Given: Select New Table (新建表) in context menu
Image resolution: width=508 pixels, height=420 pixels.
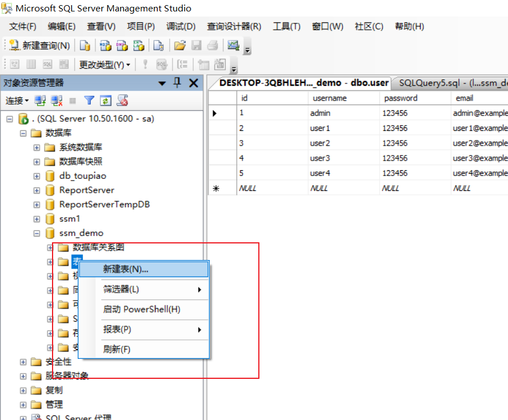Looking at the screenshot, I should [x=144, y=269].
